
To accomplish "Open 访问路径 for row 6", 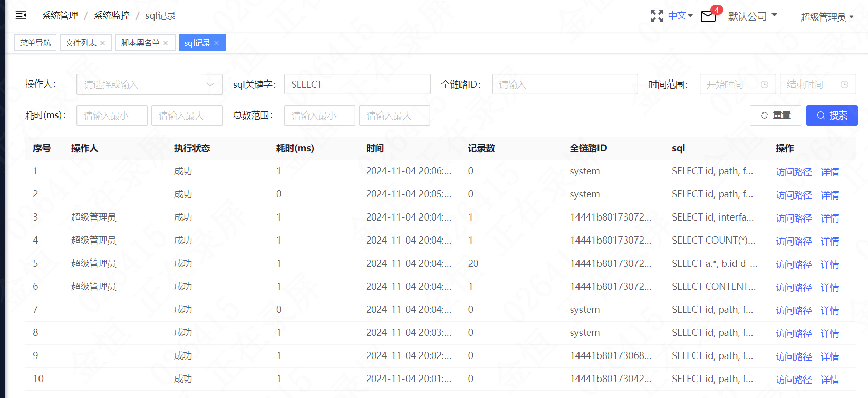I will [794, 288].
